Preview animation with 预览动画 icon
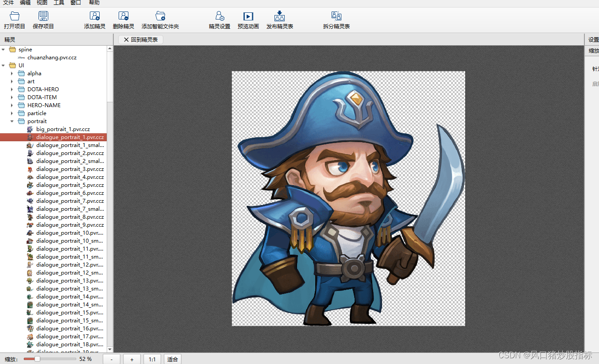The width and height of the screenshot is (599, 364). click(248, 16)
